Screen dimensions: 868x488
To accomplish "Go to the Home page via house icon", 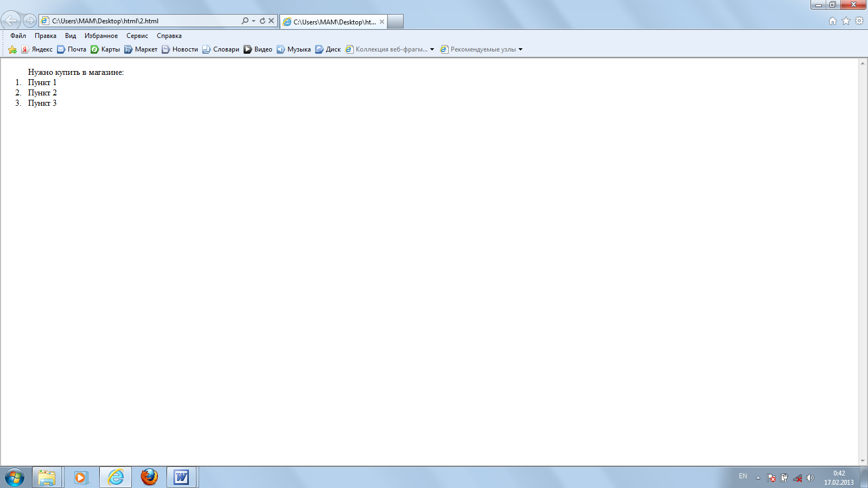I will tap(833, 21).
